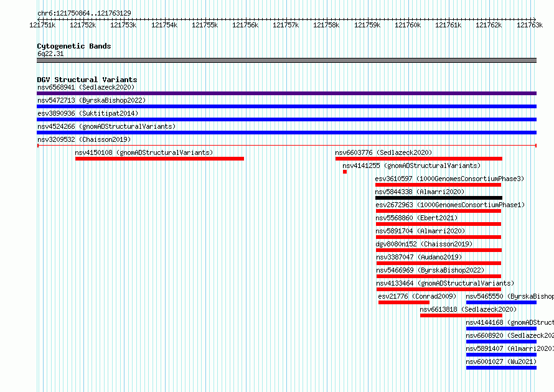Click the thin red nsv3209532 line
This screenshot has height=392, width=554.
coord(286,146)
